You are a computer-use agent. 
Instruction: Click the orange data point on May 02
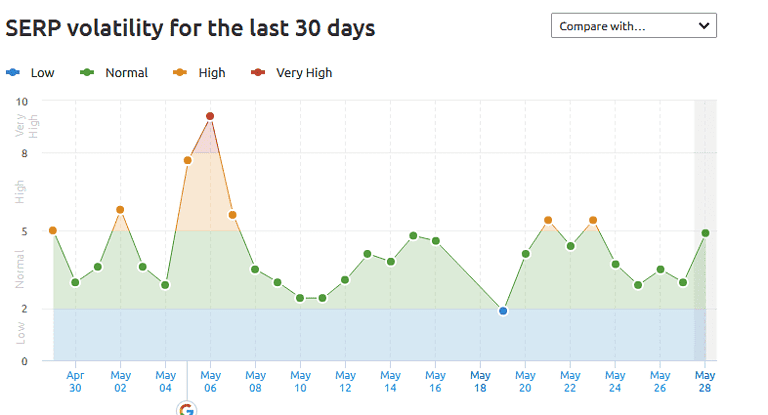click(120, 210)
